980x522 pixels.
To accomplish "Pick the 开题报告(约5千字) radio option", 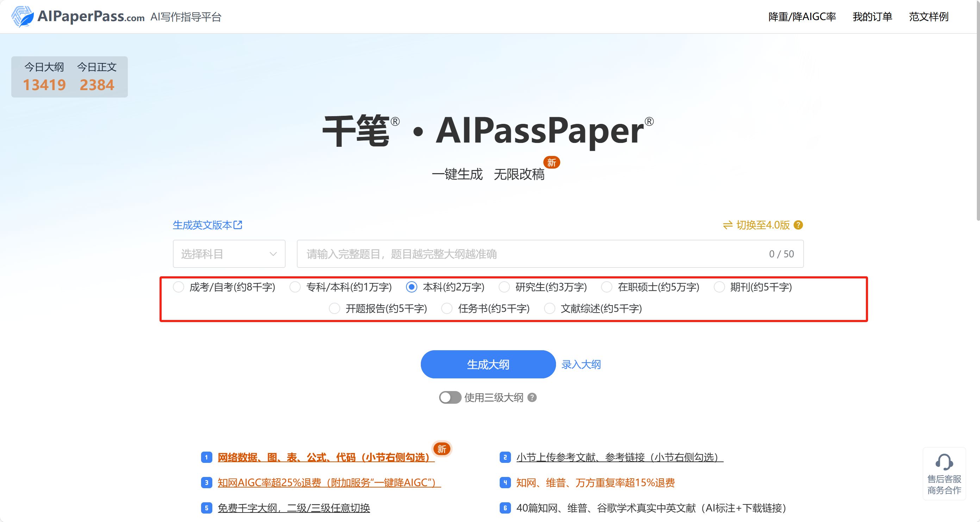I will pyautogui.click(x=334, y=308).
